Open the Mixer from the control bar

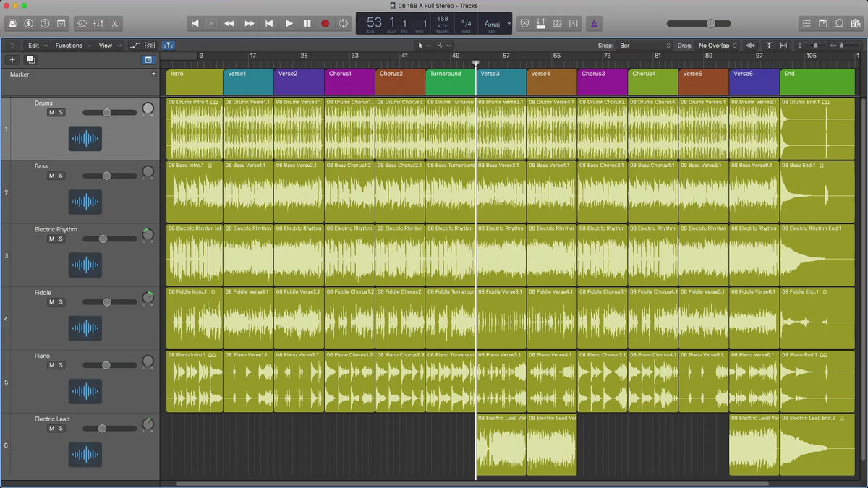coord(98,23)
